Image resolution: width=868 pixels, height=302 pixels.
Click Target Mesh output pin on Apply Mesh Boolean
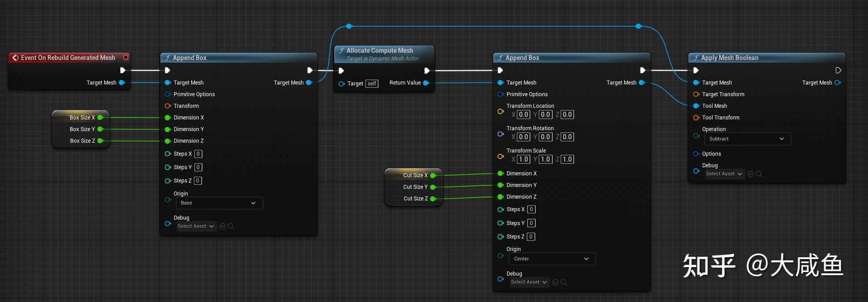(837, 83)
